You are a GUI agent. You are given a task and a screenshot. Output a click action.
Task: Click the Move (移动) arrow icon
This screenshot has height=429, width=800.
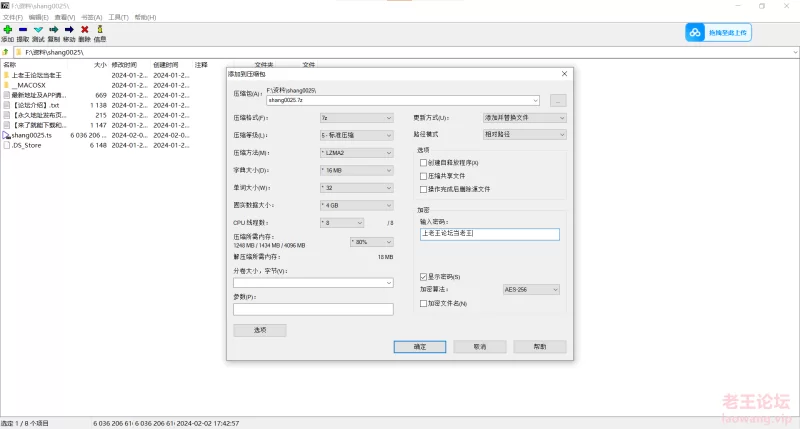(x=69, y=30)
